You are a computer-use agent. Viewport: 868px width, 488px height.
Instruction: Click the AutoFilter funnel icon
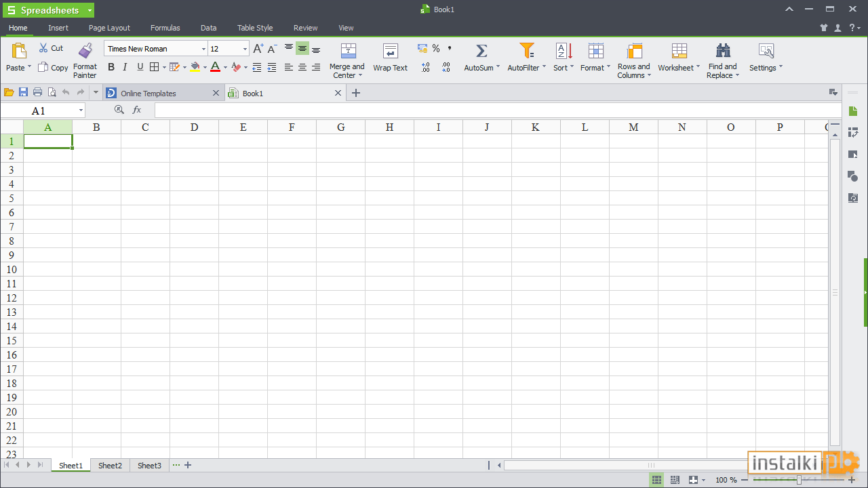click(x=526, y=51)
